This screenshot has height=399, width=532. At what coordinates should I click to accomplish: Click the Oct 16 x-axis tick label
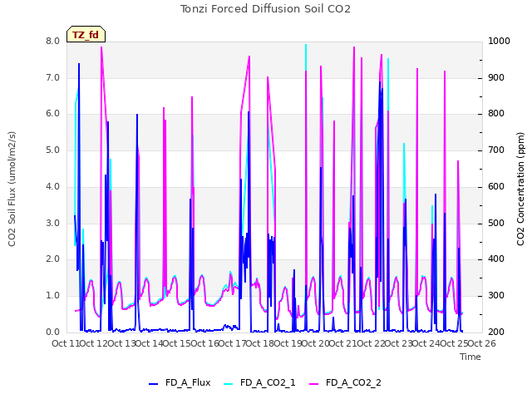coord(204,343)
